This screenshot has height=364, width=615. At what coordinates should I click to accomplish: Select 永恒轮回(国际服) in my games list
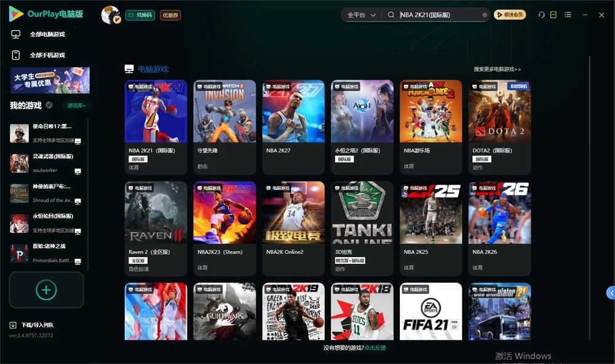tap(46, 223)
